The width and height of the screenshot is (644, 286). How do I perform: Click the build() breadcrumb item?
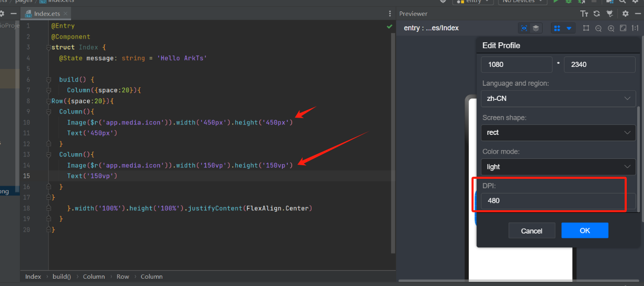pos(61,277)
